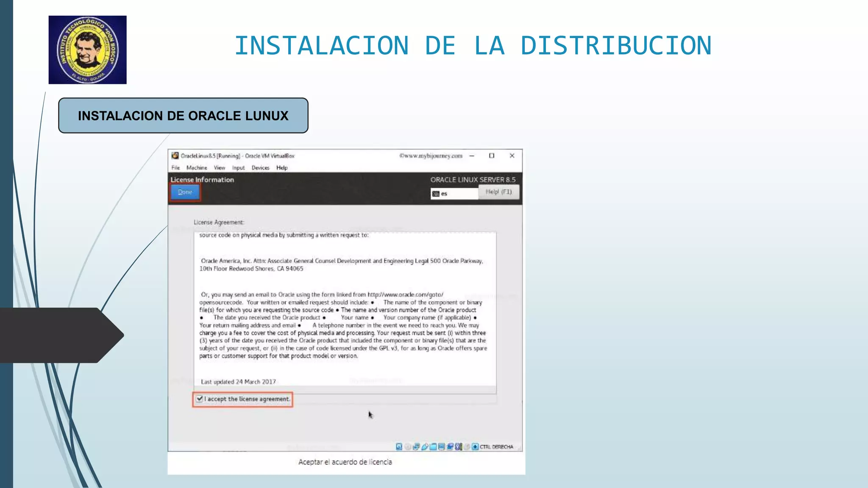The height and width of the screenshot is (488, 868).
Task: Click the 'Oracle America, Inc. Attn:' address line
Action: tap(342, 261)
